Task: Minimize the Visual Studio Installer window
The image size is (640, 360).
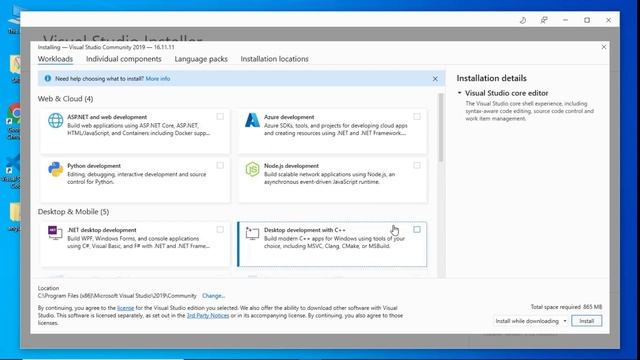Action: 565,20
